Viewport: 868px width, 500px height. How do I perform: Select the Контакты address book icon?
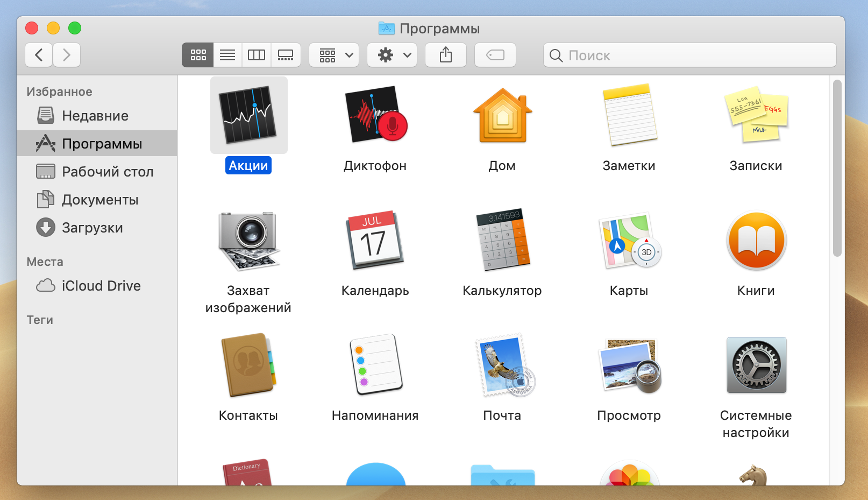(248, 365)
